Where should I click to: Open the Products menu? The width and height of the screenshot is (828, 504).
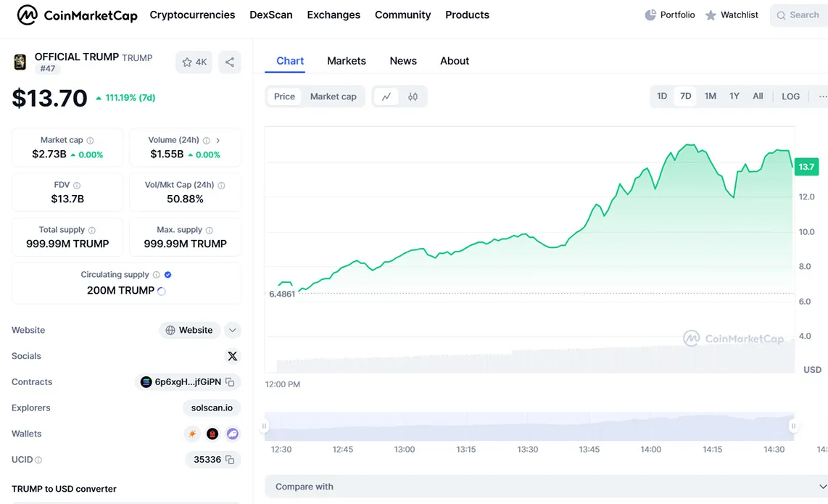(x=468, y=15)
